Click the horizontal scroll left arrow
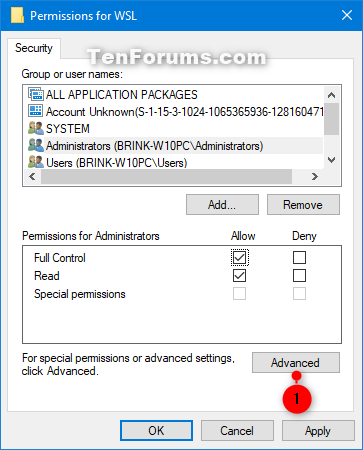Image resolution: width=363 pixels, height=450 pixels. [x=32, y=176]
